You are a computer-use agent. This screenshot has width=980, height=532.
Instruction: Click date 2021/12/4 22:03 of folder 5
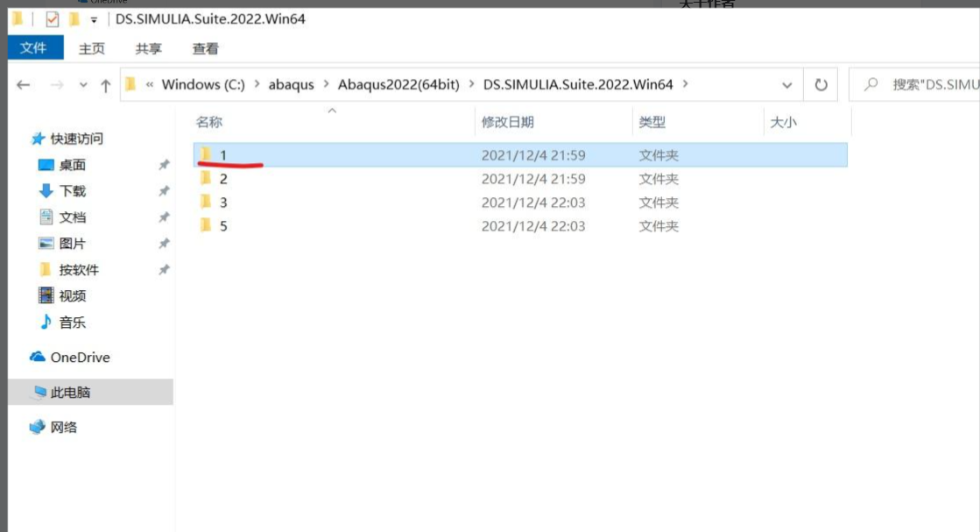coord(533,226)
